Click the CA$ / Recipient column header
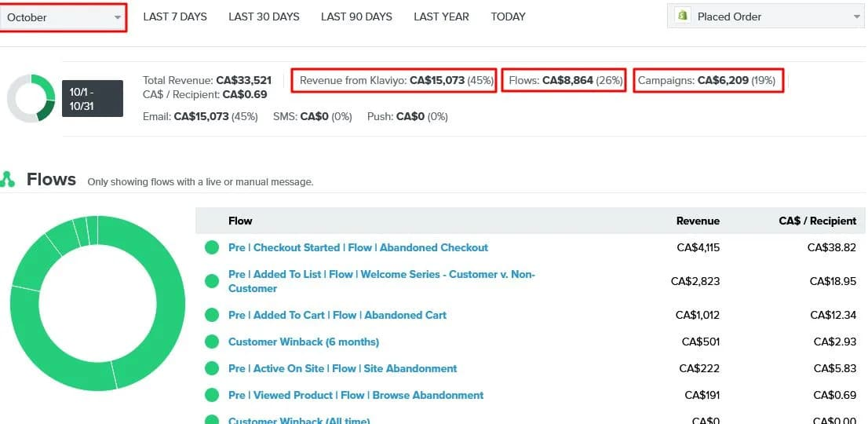The width and height of the screenshot is (868, 424). 818,221
